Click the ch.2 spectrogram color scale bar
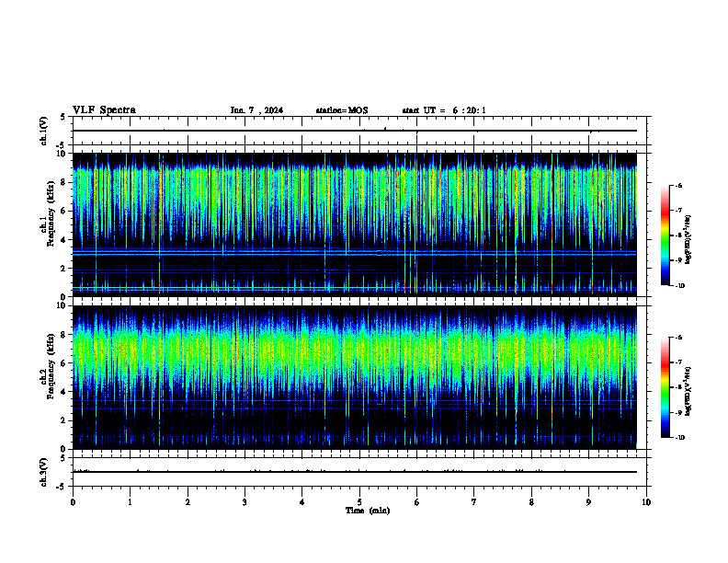728x563 pixels. click(665, 387)
